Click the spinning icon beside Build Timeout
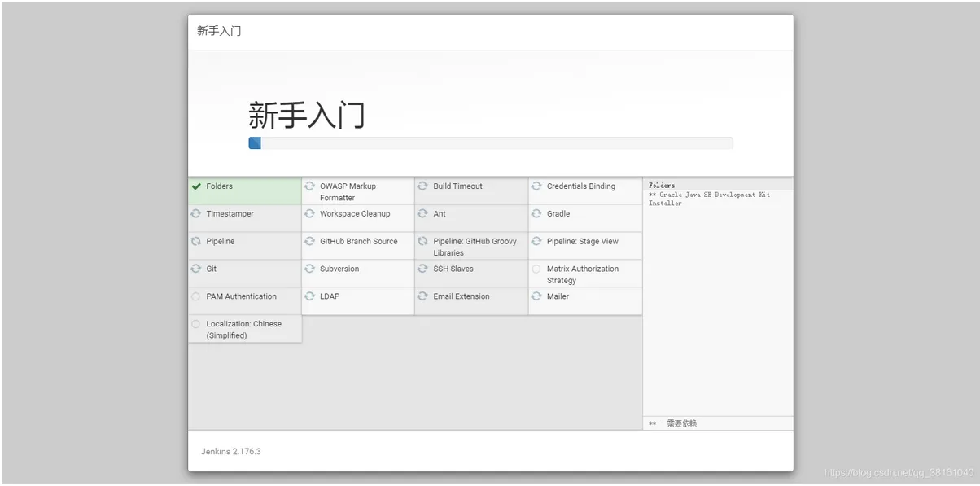 tap(422, 186)
